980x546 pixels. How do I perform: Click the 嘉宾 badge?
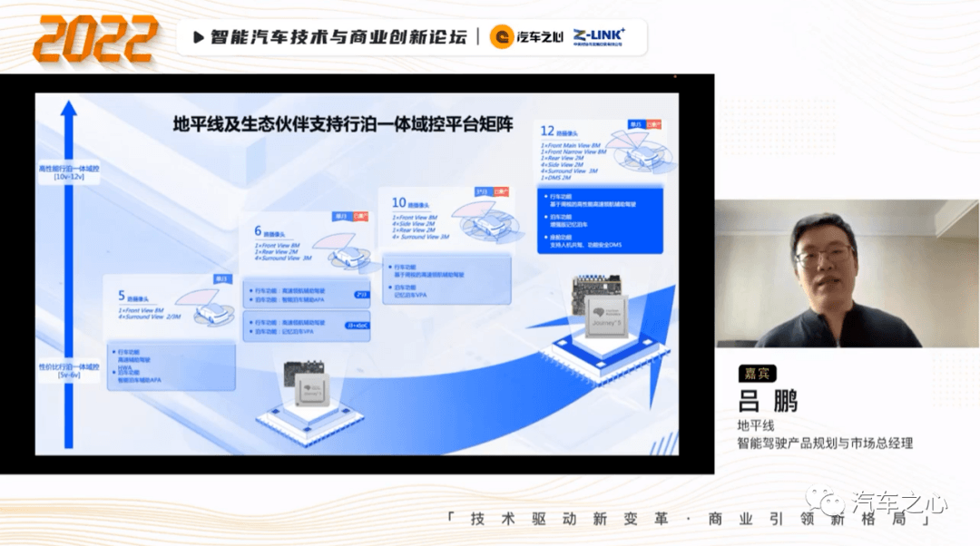757,374
